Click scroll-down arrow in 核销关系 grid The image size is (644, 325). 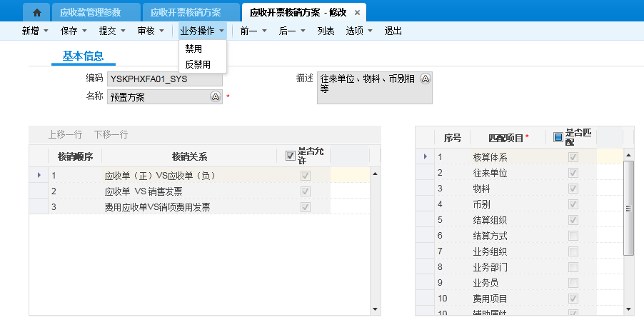point(376,309)
